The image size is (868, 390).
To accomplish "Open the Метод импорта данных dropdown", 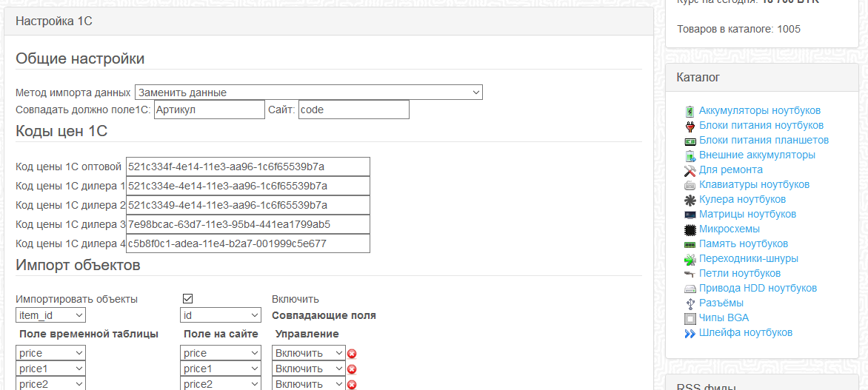I will click(x=308, y=93).
